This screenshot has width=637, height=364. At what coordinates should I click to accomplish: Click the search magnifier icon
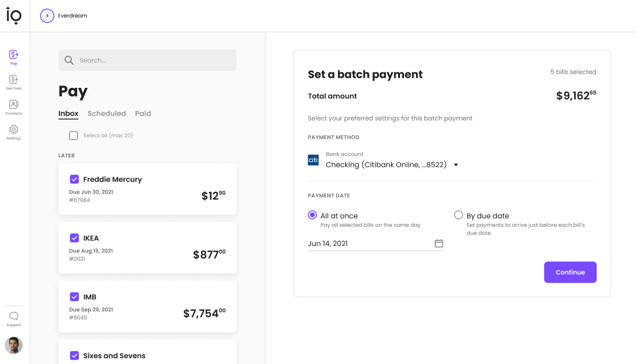pos(69,61)
